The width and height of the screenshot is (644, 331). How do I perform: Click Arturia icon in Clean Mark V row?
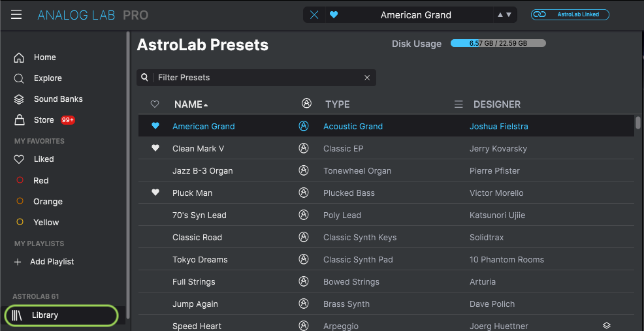pyautogui.click(x=304, y=148)
